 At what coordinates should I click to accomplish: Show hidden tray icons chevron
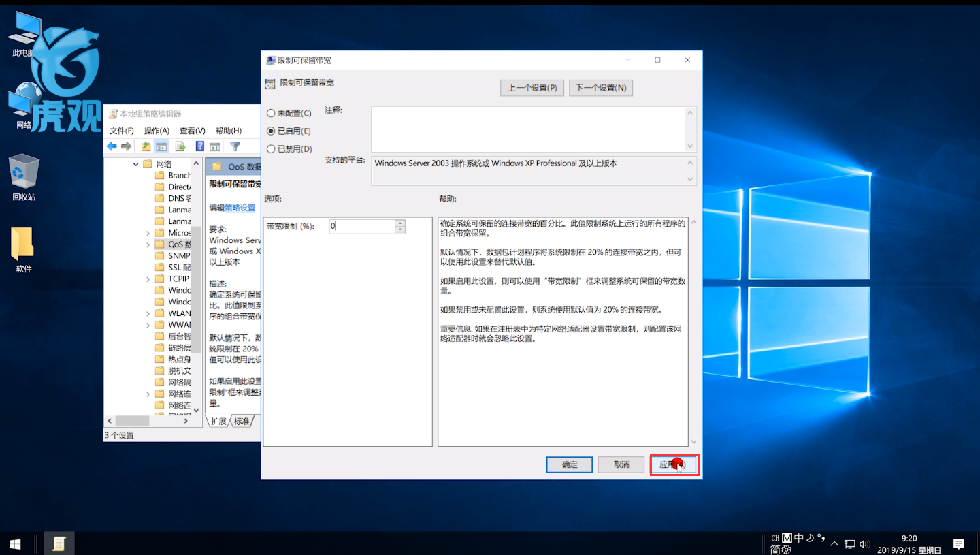coord(836,544)
